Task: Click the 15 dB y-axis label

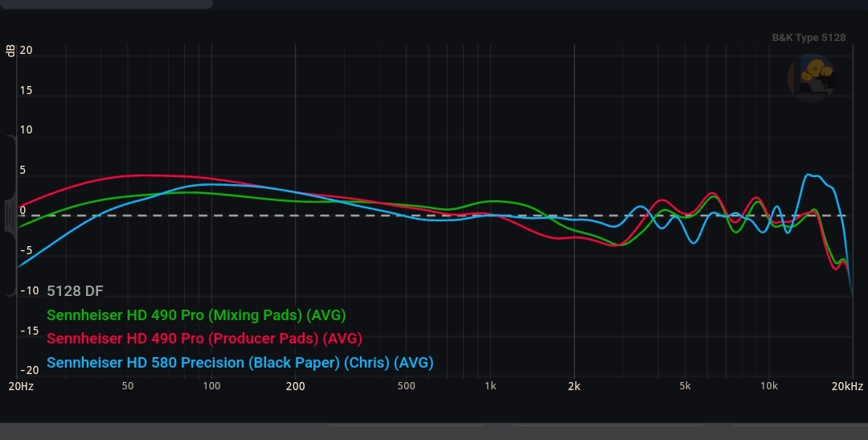Action: (26, 90)
